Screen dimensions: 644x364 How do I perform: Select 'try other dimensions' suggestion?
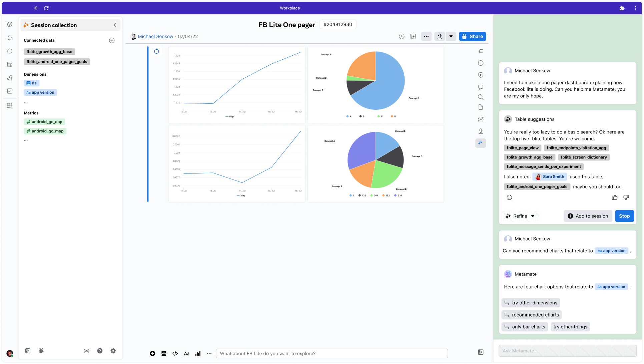click(x=531, y=303)
